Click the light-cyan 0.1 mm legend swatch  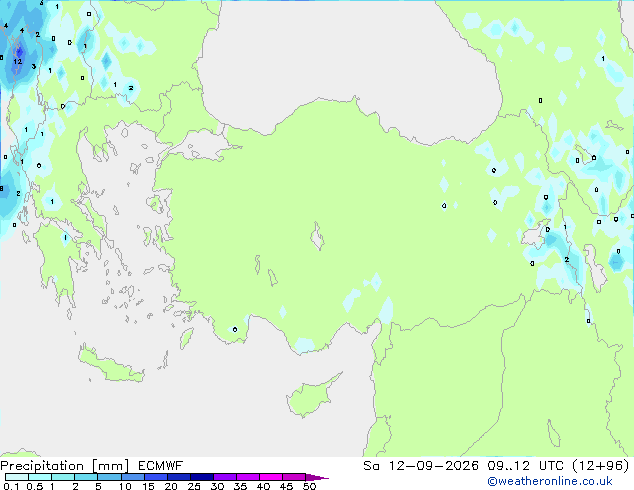click(x=17, y=477)
